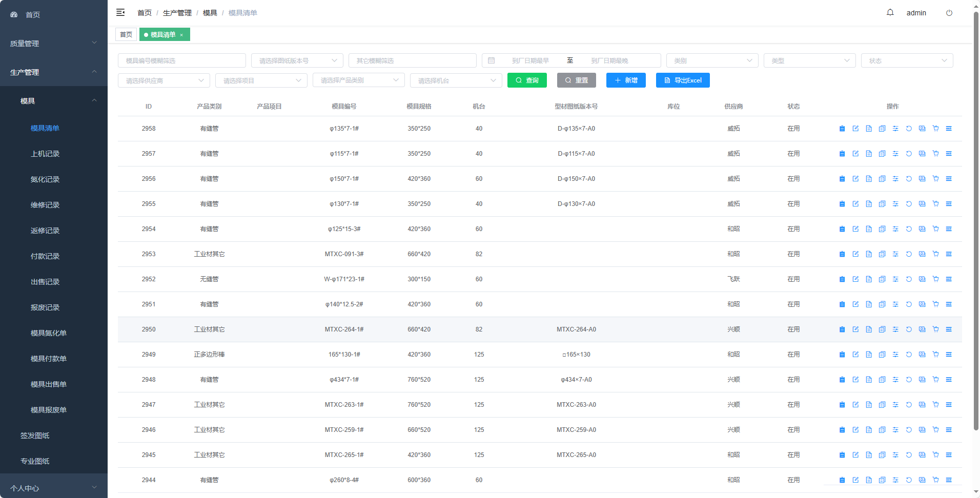Click the green 查询 search button
980x498 pixels.
tap(527, 80)
